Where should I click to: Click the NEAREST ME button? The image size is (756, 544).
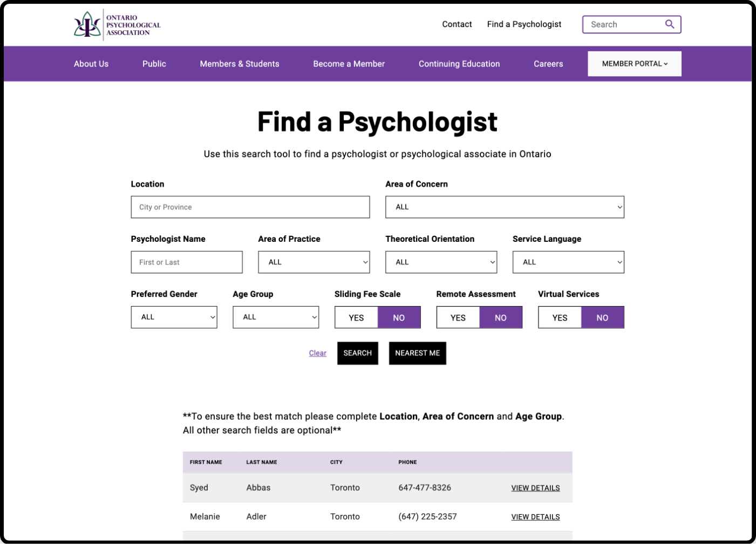[x=417, y=353]
